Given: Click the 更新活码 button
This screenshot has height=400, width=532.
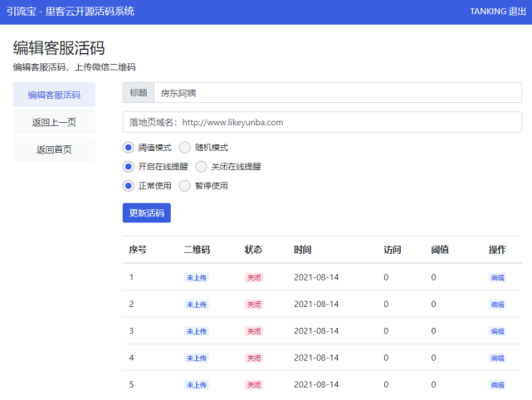Looking at the screenshot, I should [x=146, y=213].
